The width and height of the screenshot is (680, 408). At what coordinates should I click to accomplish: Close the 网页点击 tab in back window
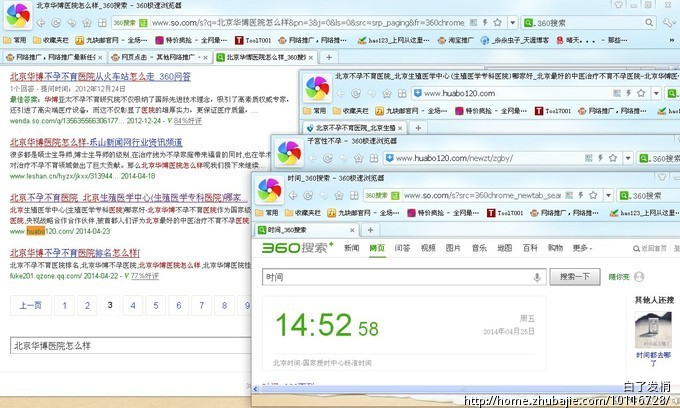pyautogui.click(x=206, y=57)
